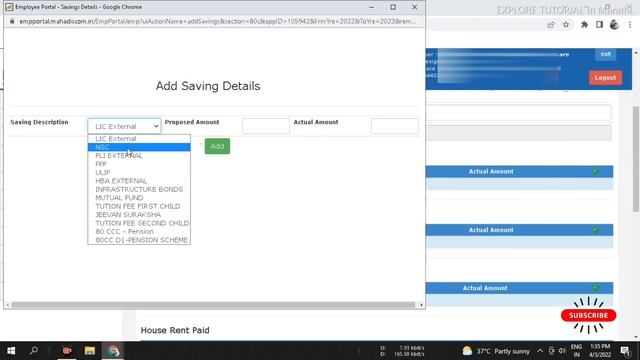Image resolution: width=640 pixels, height=360 pixels.
Task: Open Chrome three-dot menu
Action: (630, 25)
